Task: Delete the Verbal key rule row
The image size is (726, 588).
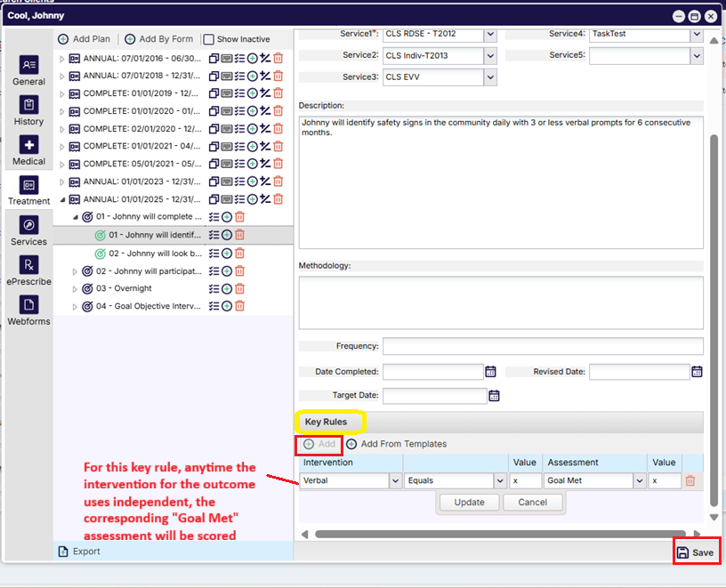Action: click(690, 480)
